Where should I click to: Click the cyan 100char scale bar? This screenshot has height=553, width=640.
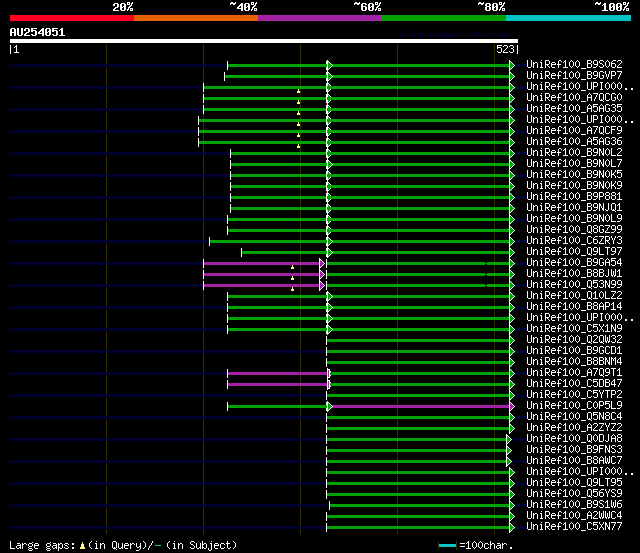point(447,545)
